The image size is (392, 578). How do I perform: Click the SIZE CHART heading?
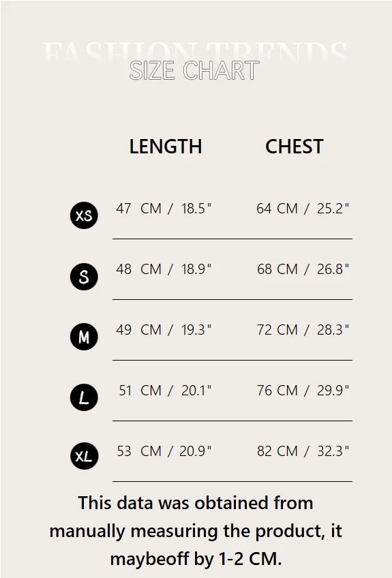(x=194, y=70)
